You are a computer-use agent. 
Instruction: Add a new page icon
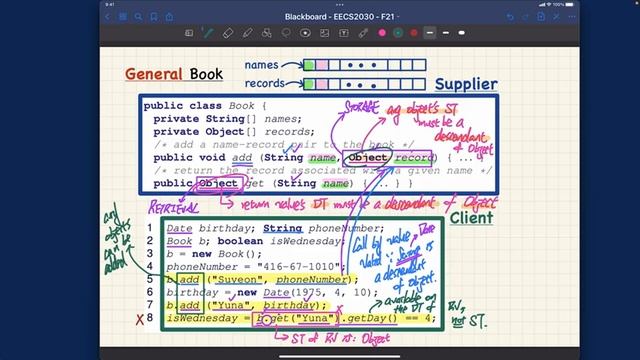pyautogui.click(x=541, y=16)
